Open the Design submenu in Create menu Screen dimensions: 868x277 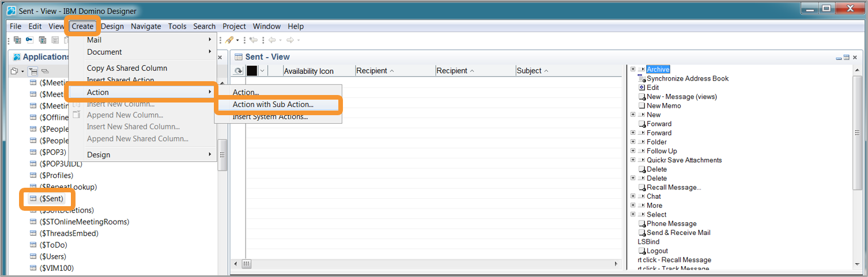pos(142,154)
